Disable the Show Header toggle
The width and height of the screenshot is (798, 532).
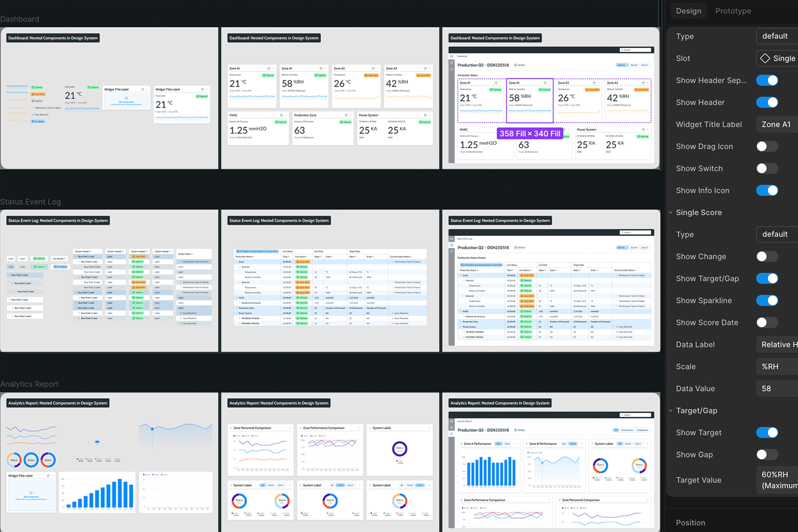(x=767, y=102)
